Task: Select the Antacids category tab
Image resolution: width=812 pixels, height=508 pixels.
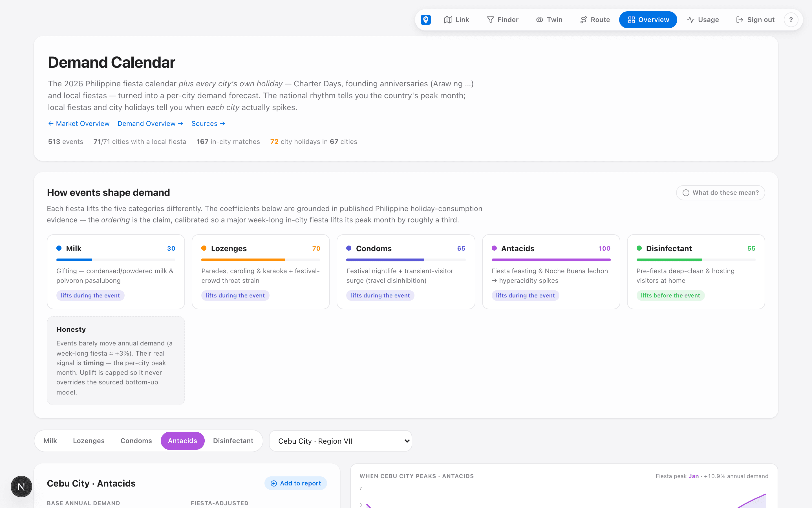Action: 182,441
